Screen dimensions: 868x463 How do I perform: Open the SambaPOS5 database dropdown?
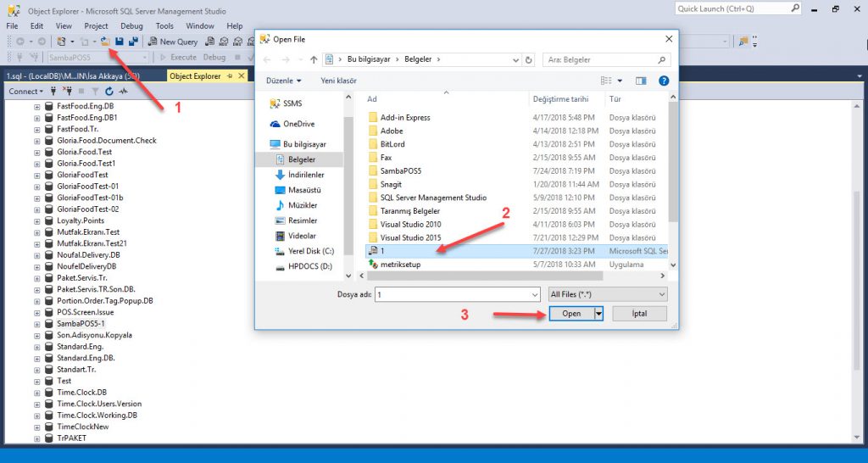pyautogui.click(x=145, y=57)
